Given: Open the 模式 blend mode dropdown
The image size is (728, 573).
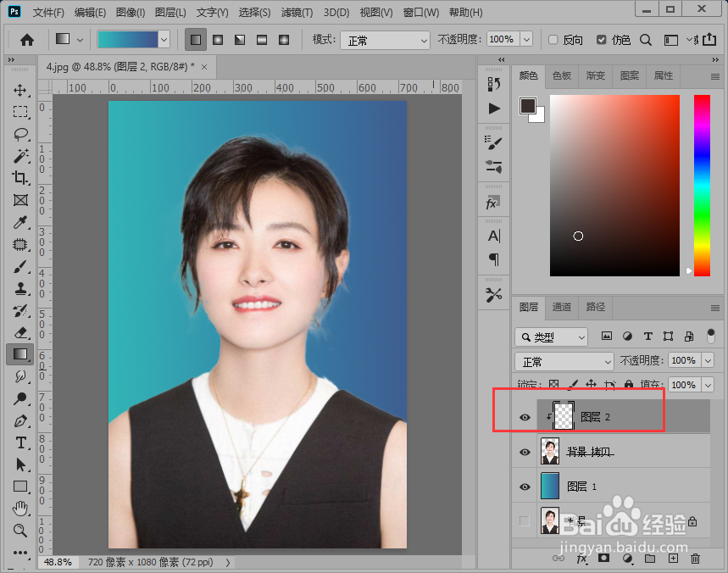Looking at the screenshot, I should 386,40.
